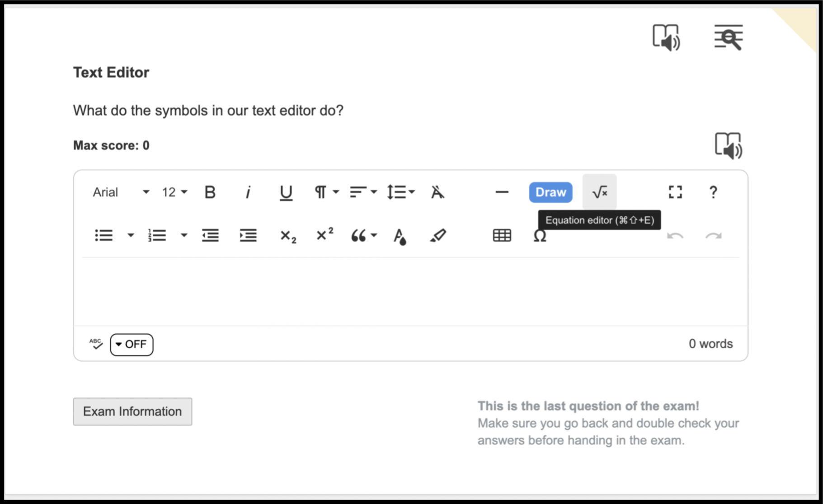Open bulleted list style dropdown arrow
The height and width of the screenshot is (504, 823).
(x=130, y=235)
